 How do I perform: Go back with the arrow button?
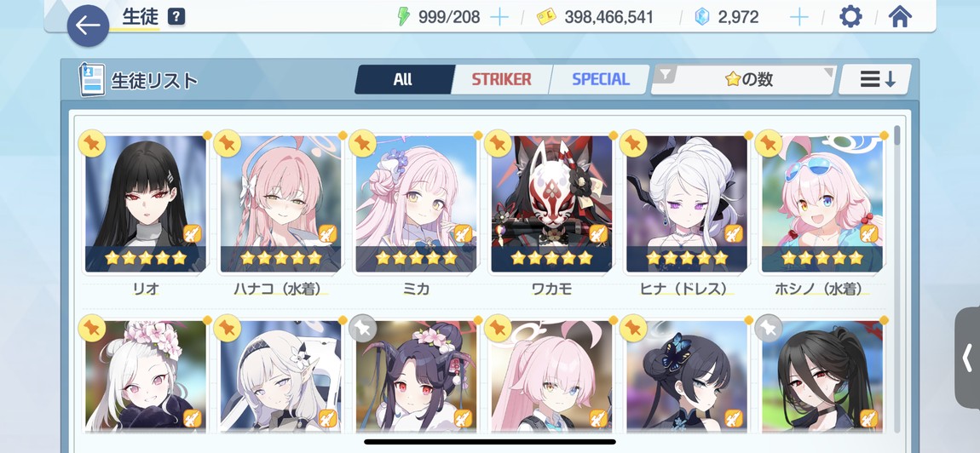(88, 26)
